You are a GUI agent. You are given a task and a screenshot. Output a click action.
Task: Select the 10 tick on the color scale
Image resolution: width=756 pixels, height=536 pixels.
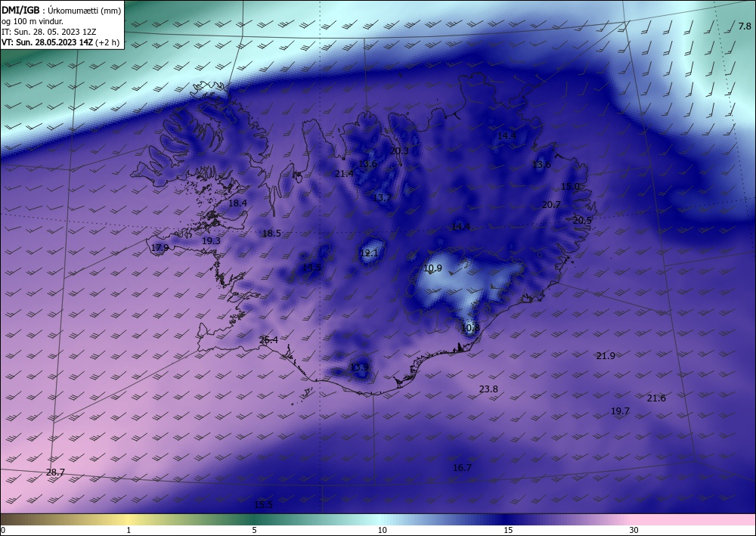pos(382,530)
